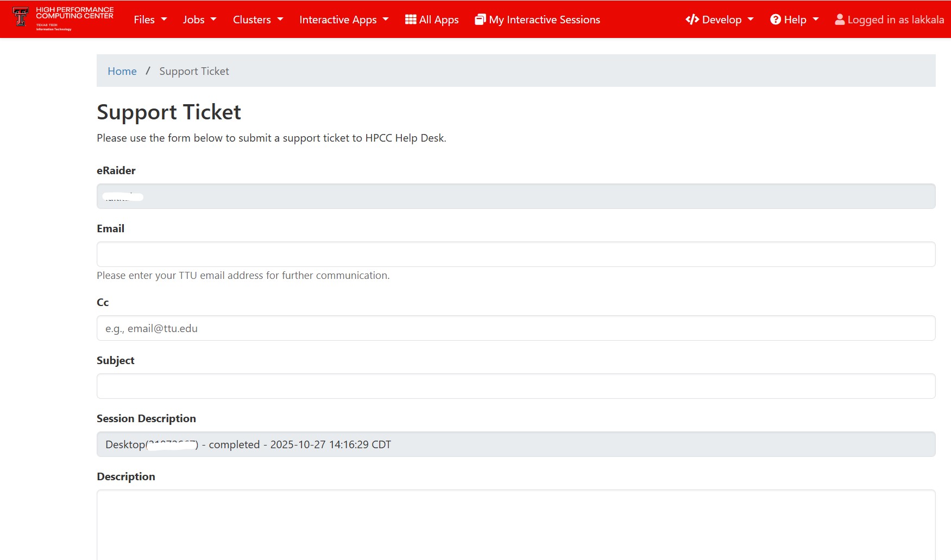Expand the Jobs menu

coord(199,20)
